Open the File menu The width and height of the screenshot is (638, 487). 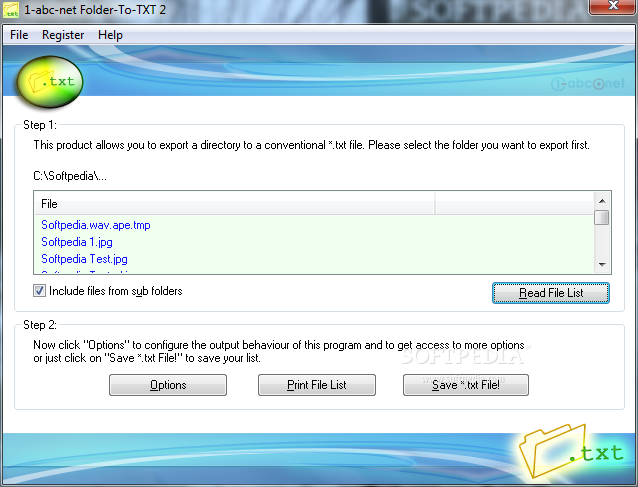pos(19,35)
